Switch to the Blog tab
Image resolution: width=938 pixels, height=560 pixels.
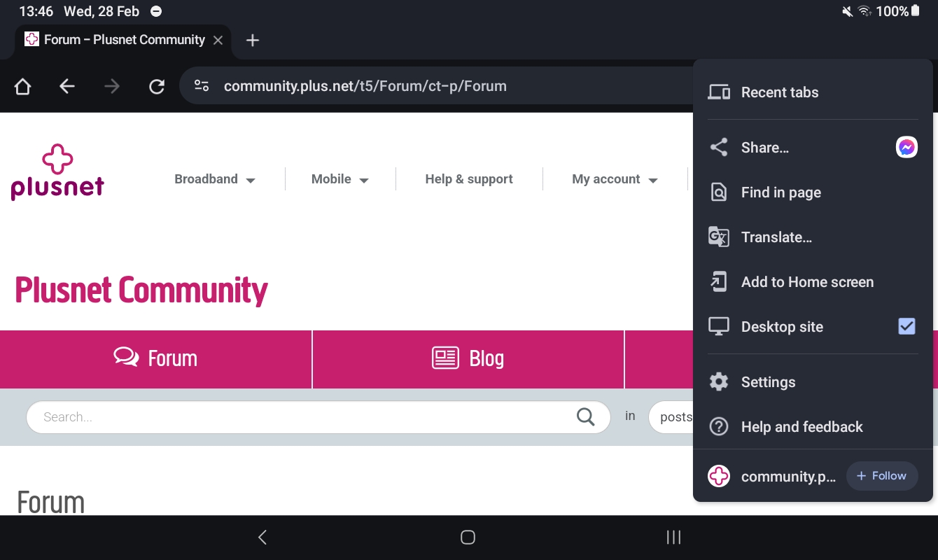(468, 358)
